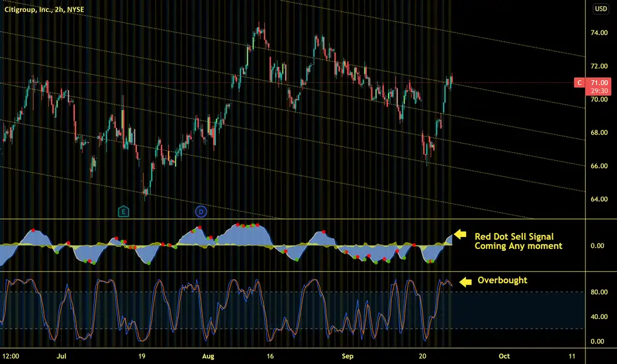
Task: Click the '20' time axis label
Action: tap(422, 356)
